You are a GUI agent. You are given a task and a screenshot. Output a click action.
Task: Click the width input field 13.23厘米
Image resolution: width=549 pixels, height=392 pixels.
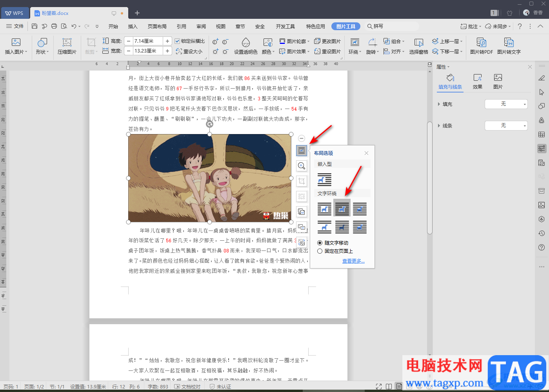pyautogui.click(x=148, y=51)
